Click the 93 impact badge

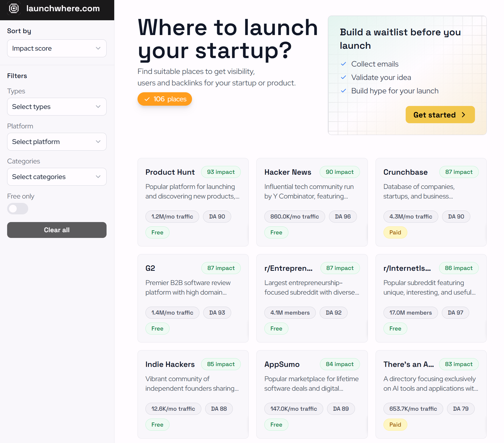(221, 172)
